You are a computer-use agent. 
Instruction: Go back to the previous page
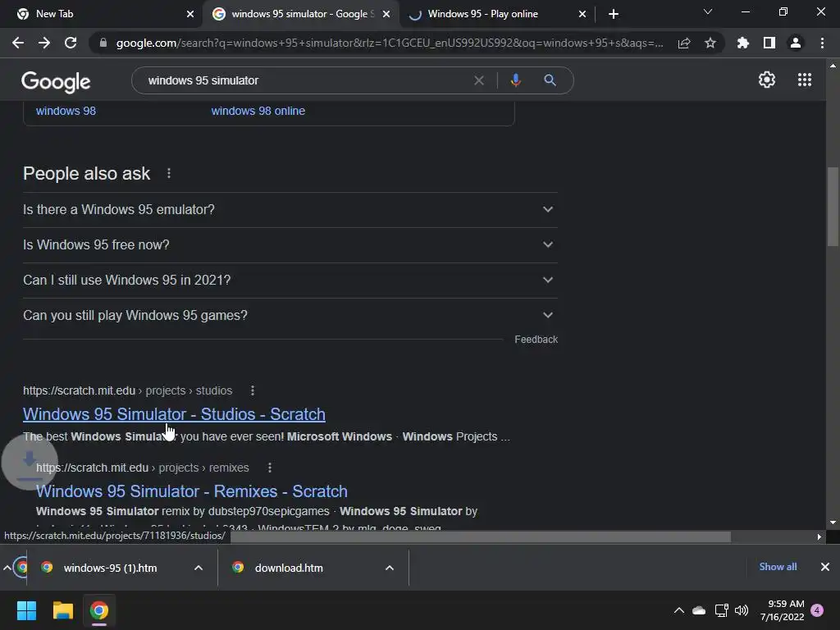18,43
